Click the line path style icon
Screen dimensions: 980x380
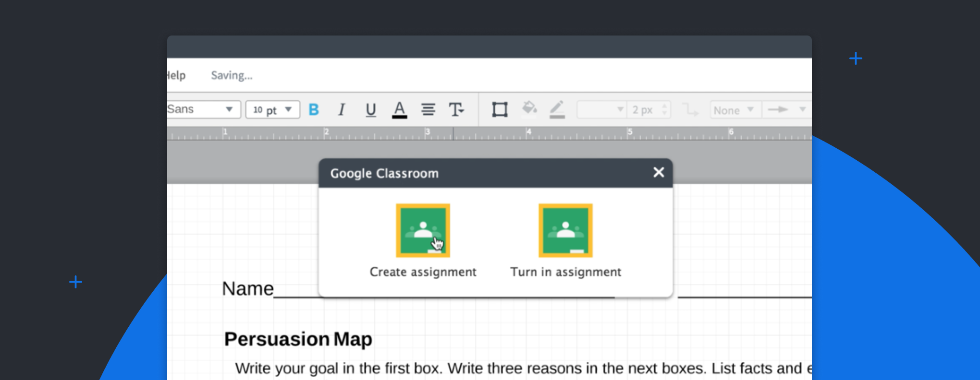coord(690,110)
